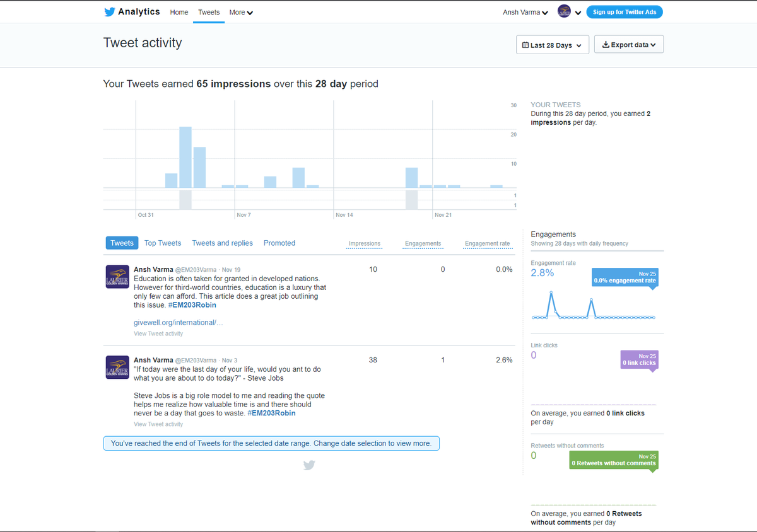Click the Tweet activity page heading

pyautogui.click(x=143, y=43)
